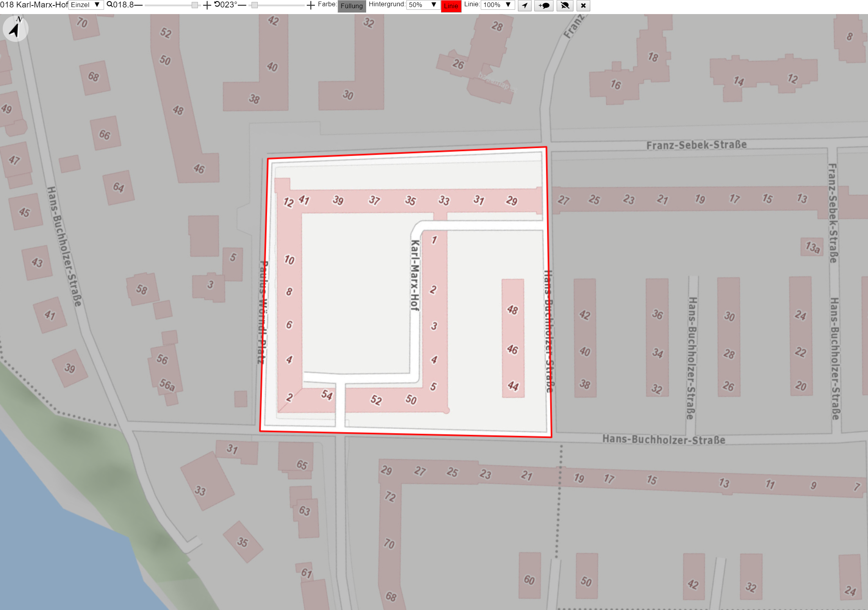Click the rotate reset arrow icon
This screenshot has height=610, width=868.
pos(217,4)
